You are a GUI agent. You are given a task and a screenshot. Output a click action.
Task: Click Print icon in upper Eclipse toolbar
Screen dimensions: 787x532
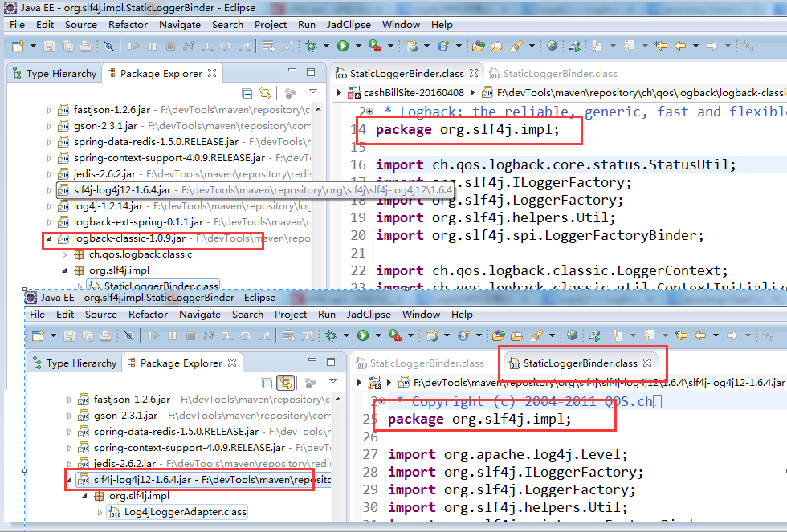(x=85, y=46)
